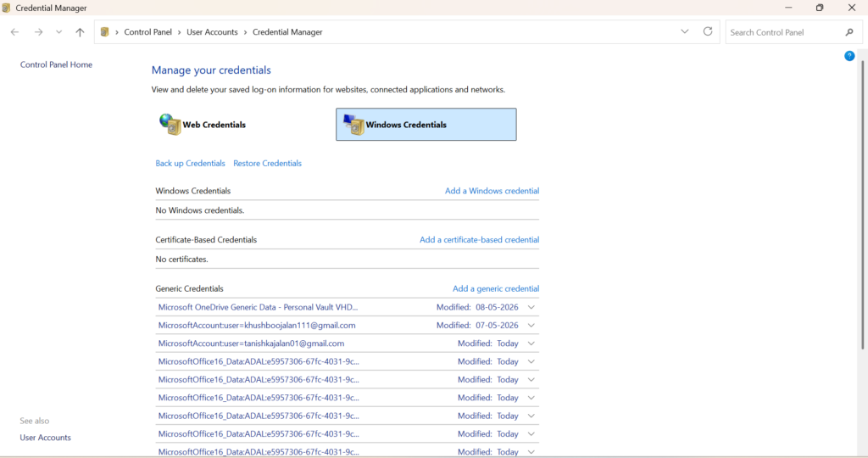Open User Accounts under See also
The height and width of the screenshot is (458, 868).
(x=46, y=438)
